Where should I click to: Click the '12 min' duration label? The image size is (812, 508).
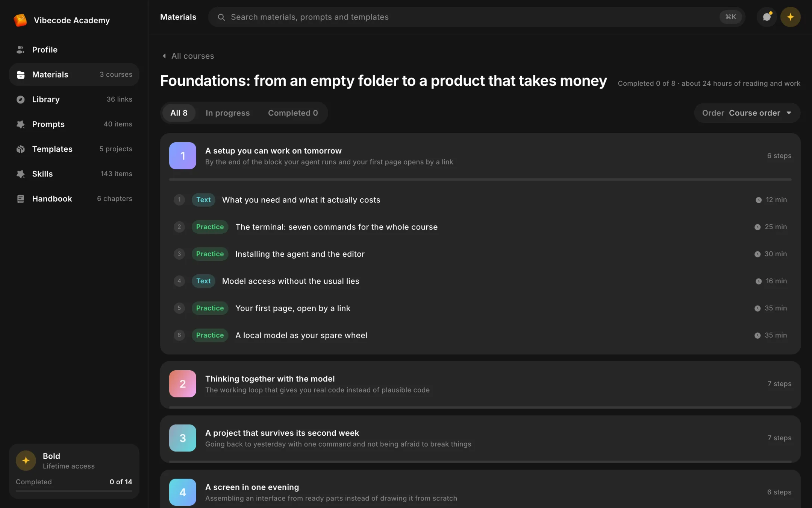pos(776,200)
